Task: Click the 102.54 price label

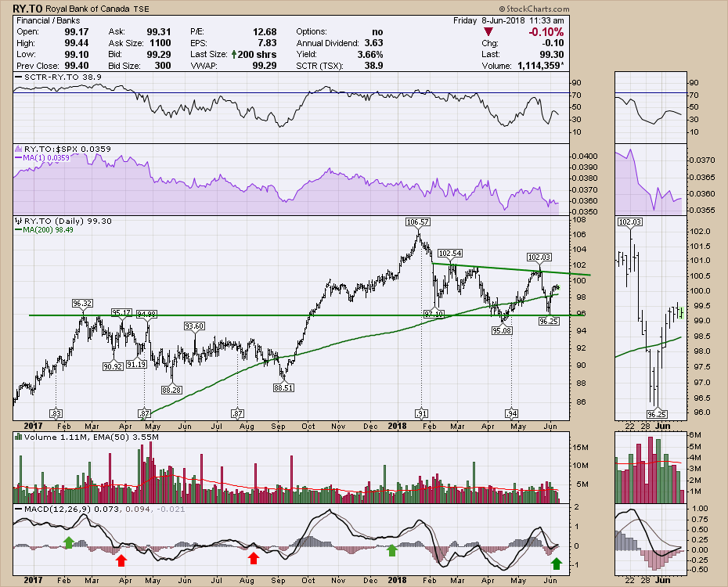Action: point(450,253)
